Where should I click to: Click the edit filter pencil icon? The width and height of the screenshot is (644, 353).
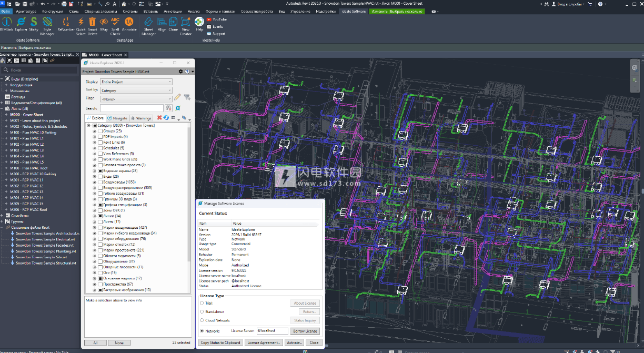coord(178,97)
